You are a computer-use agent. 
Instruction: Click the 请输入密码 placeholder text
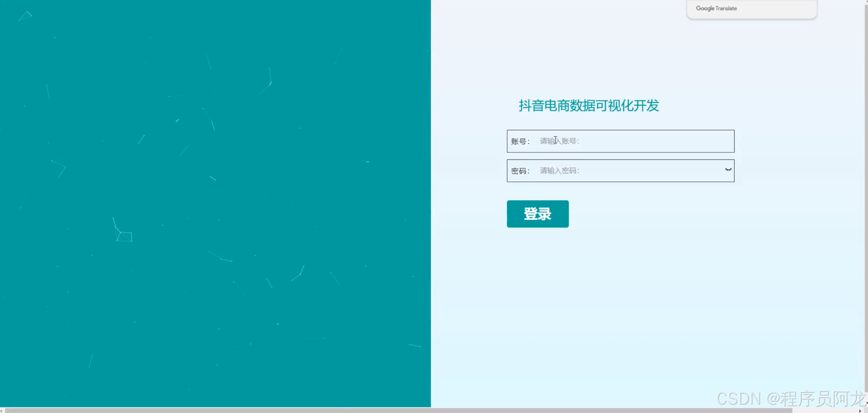click(559, 171)
